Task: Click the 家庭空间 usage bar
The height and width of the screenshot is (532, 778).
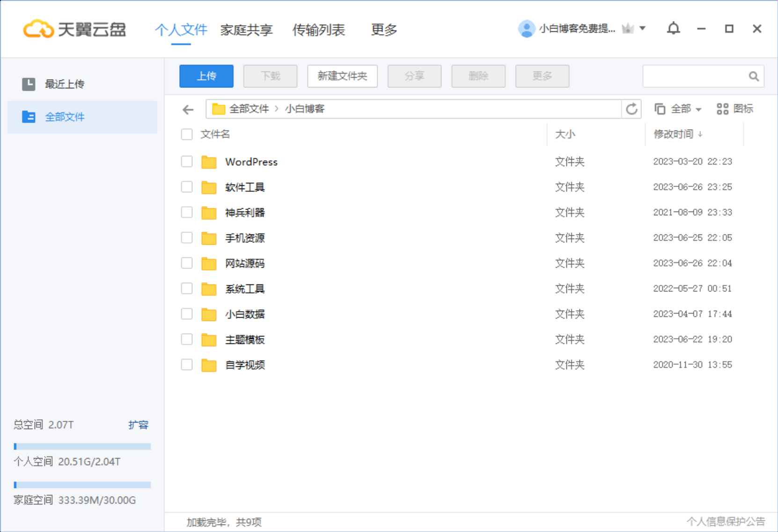Action: [82, 485]
